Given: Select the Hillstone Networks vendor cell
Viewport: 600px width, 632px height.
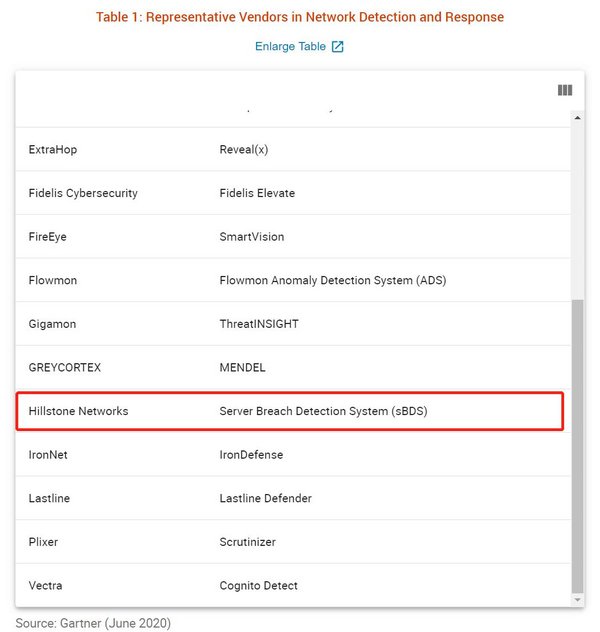Looking at the screenshot, I should point(79,411).
